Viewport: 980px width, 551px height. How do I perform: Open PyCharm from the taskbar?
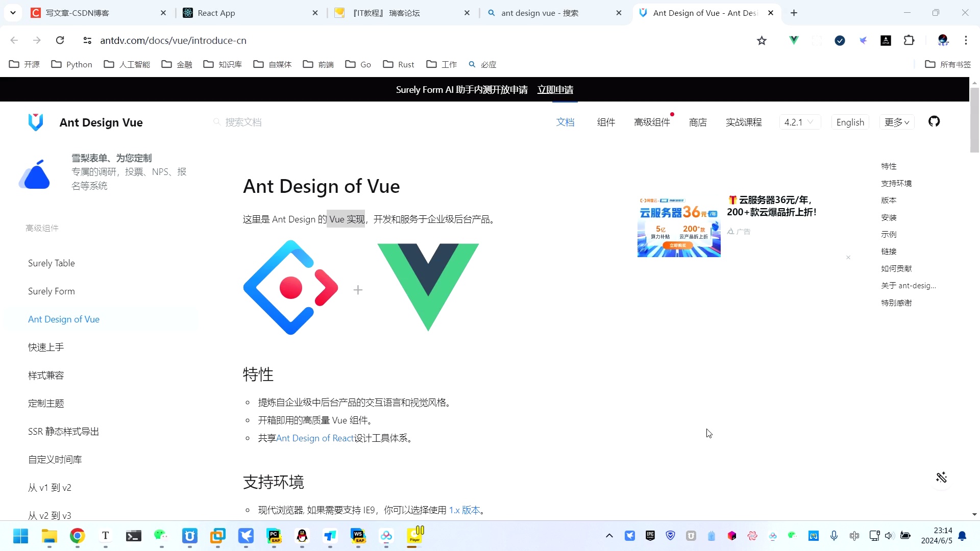click(275, 536)
